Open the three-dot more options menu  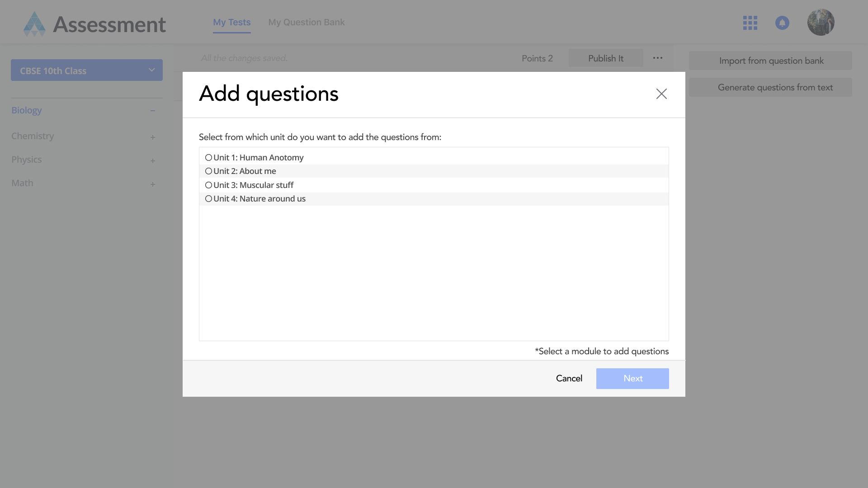tap(658, 58)
